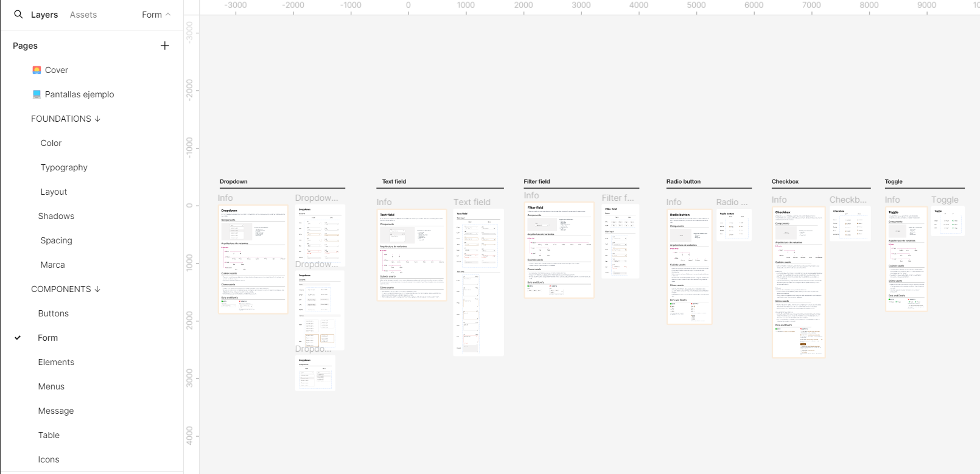Click the search magnifier icon
Image resolution: width=980 pixels, height=474 pixels.
point(18,15)
